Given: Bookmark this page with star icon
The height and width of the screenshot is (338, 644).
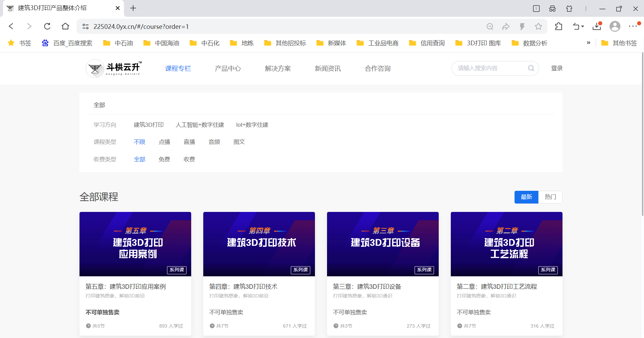Looking at the screenshot, I should (x=538, y=26).
